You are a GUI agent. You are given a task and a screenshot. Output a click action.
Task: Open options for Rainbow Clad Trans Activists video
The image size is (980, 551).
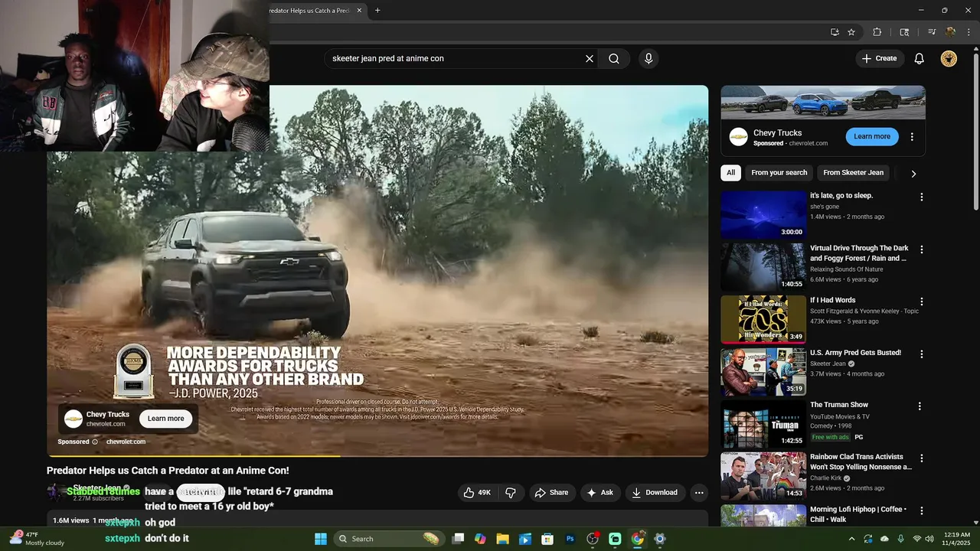tap(921, 458)
